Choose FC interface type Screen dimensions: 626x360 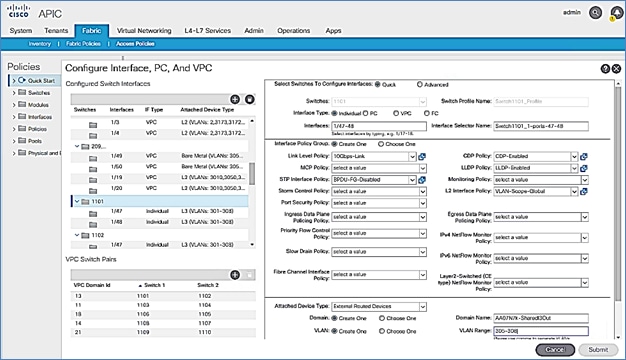click(x=426, y=113)
